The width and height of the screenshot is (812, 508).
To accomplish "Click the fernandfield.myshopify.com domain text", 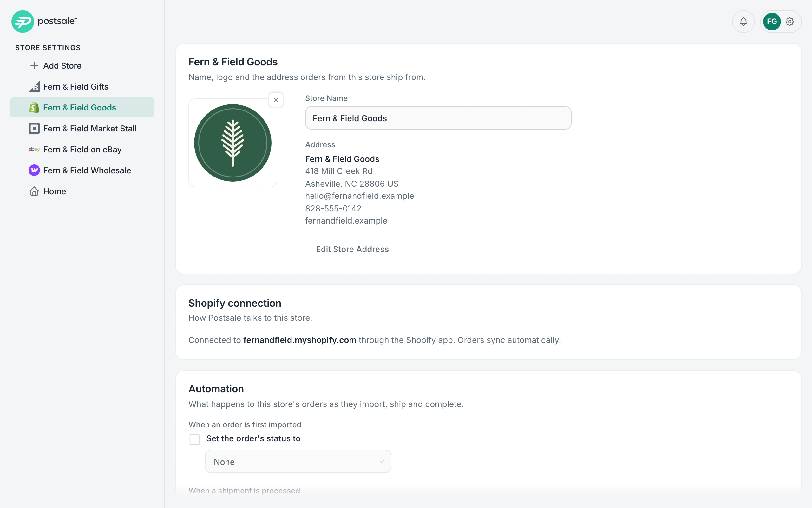I will click(x=300, y=340).
